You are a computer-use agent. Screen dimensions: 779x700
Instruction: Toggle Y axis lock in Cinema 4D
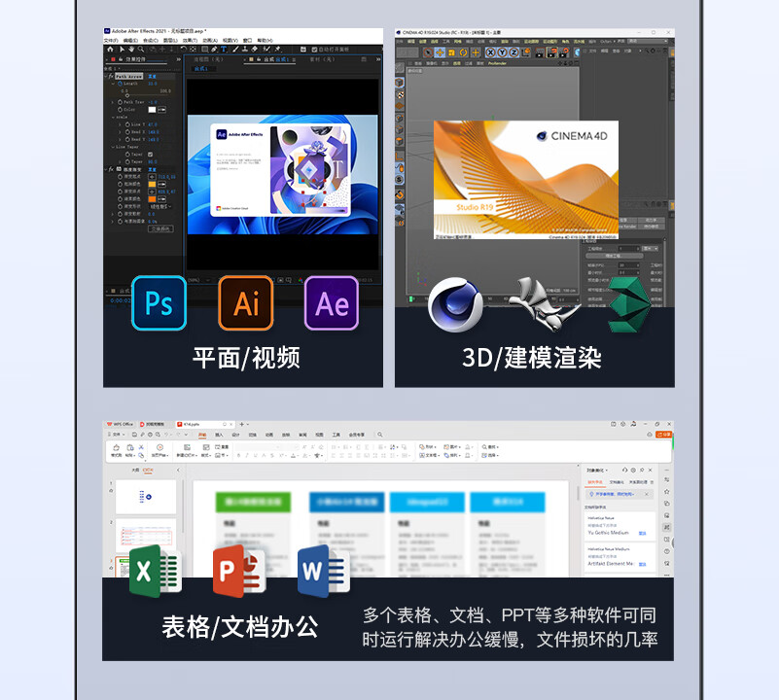(x=502, y=52)
